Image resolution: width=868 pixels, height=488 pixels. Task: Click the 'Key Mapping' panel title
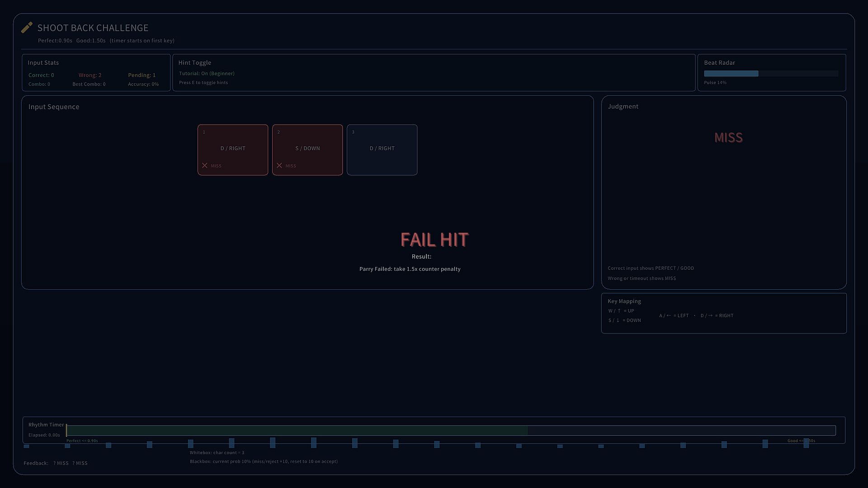click(624, 301)
